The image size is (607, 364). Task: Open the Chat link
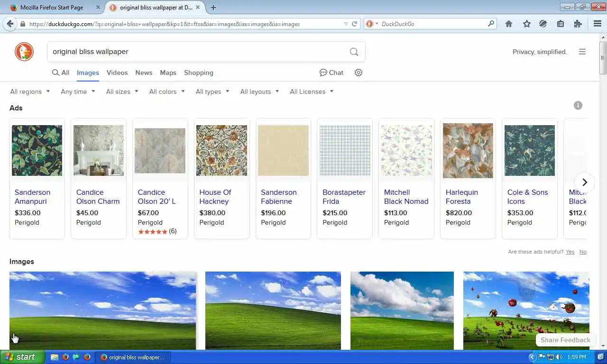pos(331,73)
